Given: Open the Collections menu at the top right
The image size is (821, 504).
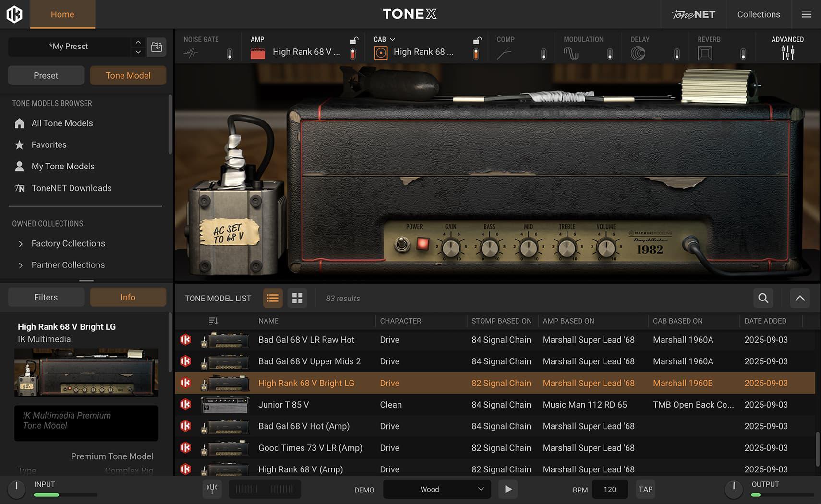Looking at the screenshot, I should click(759, 14).
